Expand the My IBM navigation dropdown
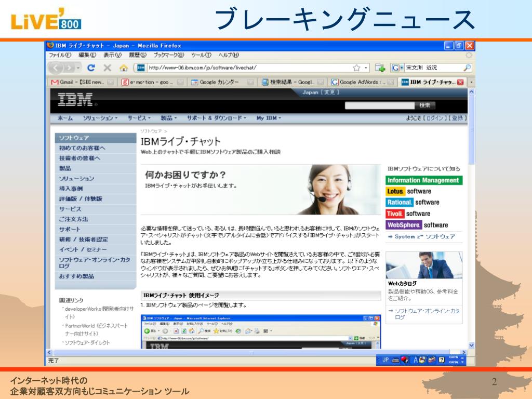The width and height of the screenshot is (532, 399). point(269,118)
